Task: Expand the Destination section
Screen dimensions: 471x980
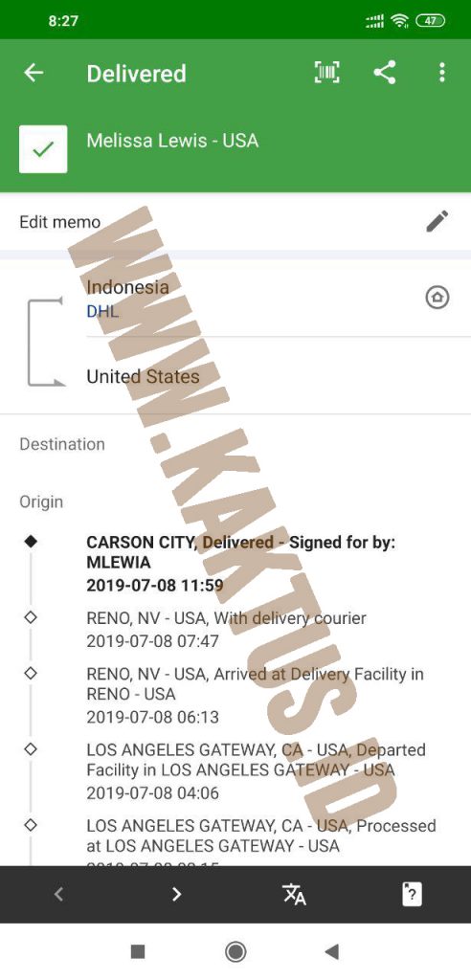Action: click(62, 444)
